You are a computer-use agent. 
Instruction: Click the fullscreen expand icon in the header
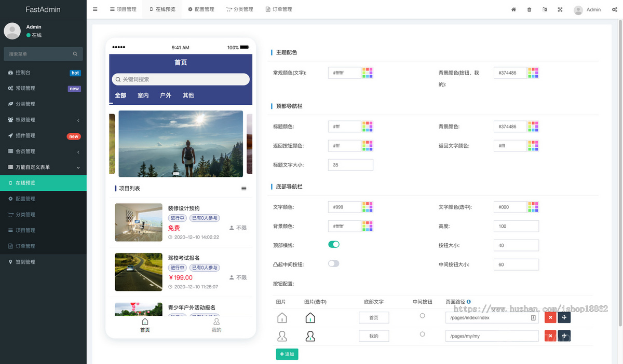pos(560,9)
